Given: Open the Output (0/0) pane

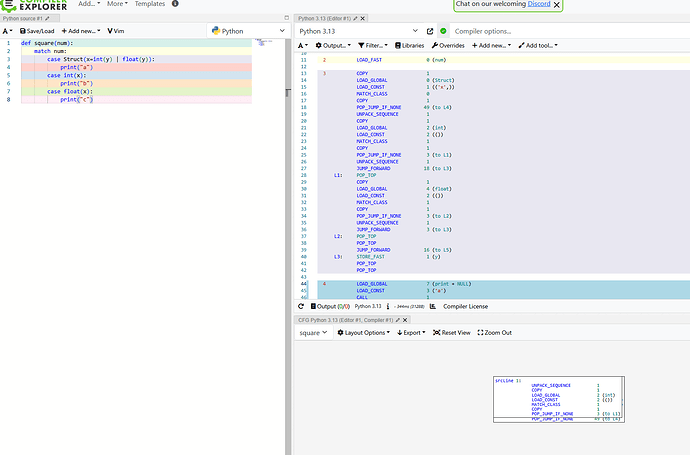Looking at the screenshot, I should (x=330, y=306).
